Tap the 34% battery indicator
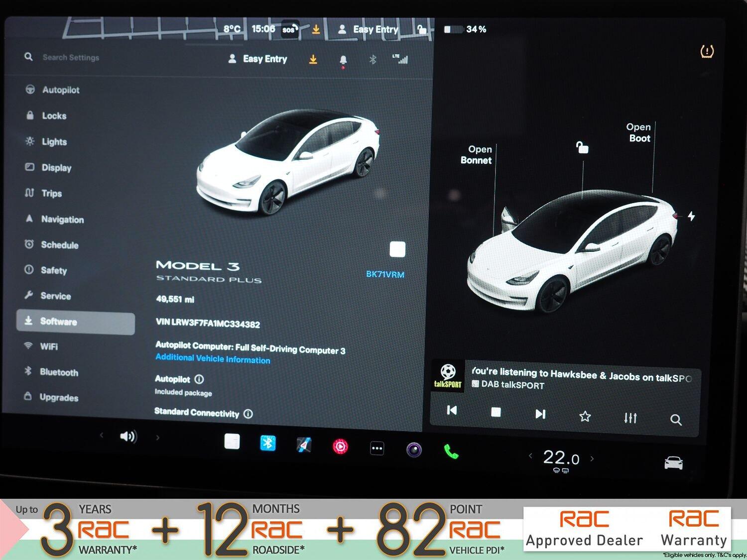This screenshot has width=747, height=560. [465, 29]
